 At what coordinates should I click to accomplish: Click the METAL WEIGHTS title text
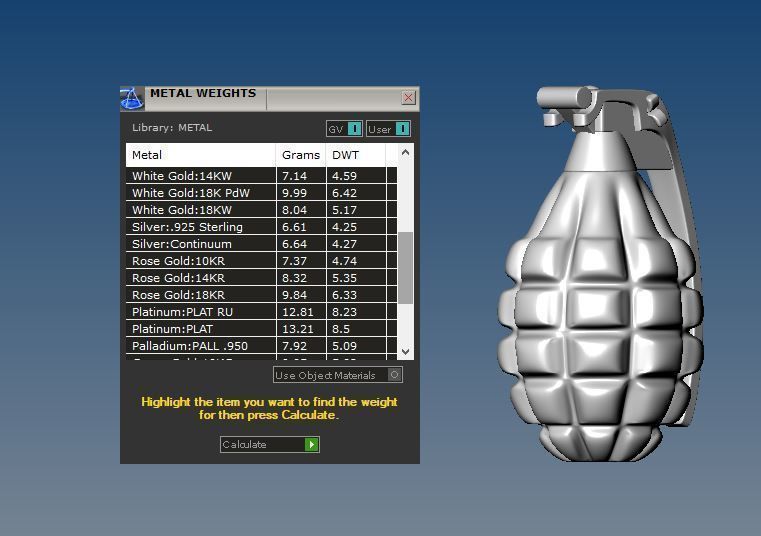coord(203,93)
